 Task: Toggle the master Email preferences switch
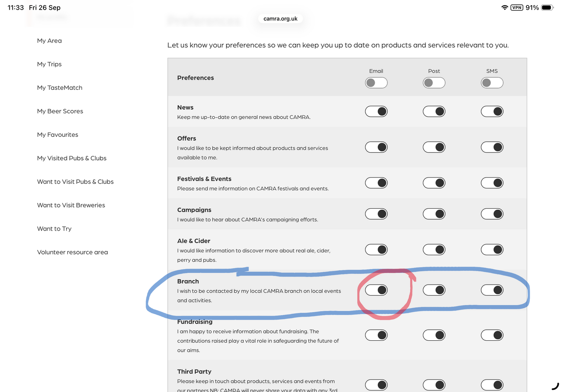pos(376,83)
